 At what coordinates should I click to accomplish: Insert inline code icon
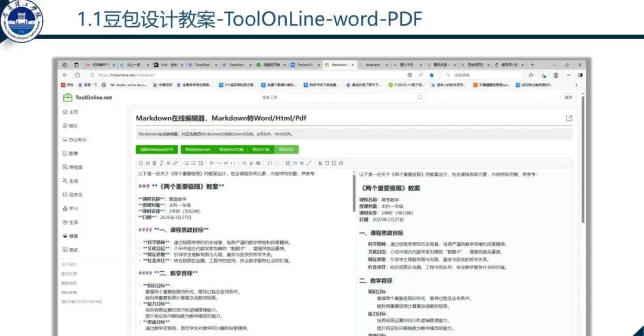233,163
